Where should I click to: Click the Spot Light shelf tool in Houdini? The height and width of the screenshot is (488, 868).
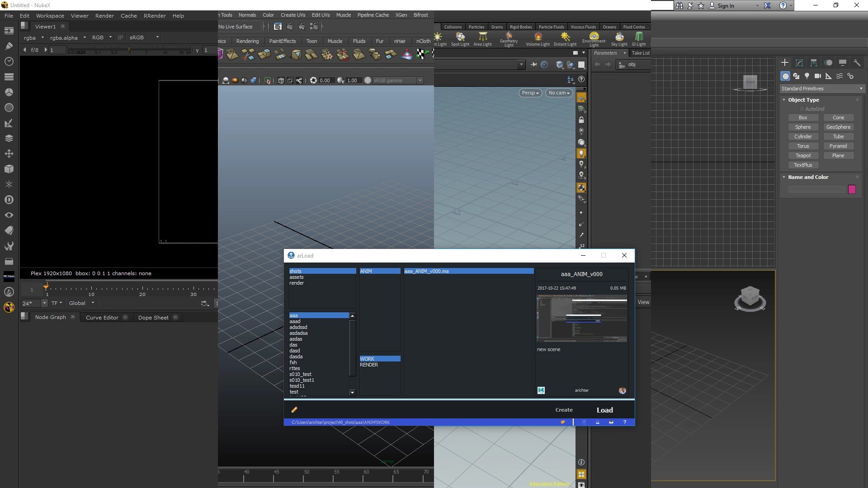(460, 39)
